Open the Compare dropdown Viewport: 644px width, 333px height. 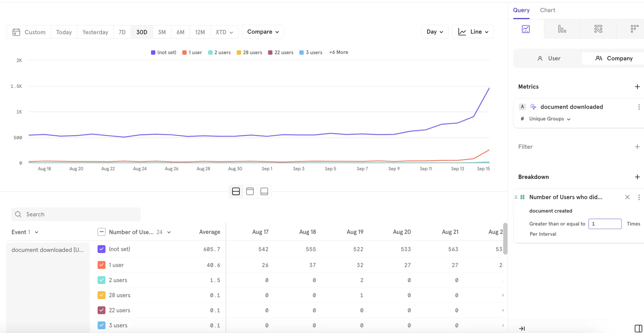click(263, 32)
